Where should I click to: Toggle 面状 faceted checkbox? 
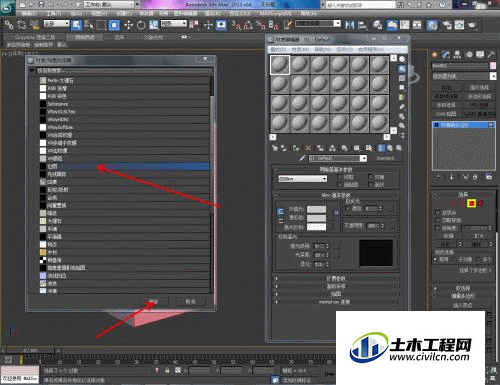pos(376,184)
